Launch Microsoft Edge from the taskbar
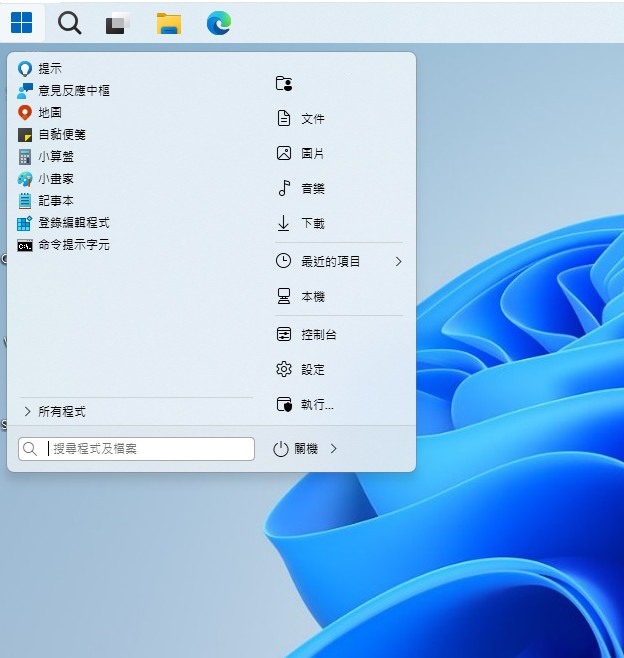The image size is (624, 658). (x=219, y=23)
